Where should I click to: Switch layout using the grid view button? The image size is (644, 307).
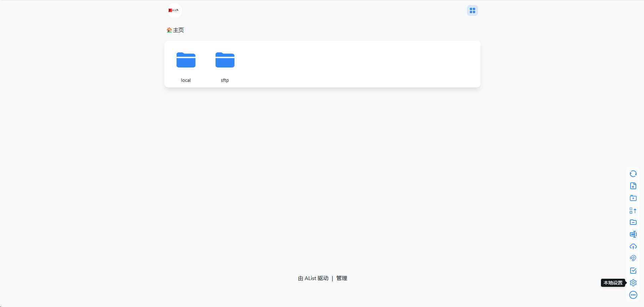coord(472,10)
